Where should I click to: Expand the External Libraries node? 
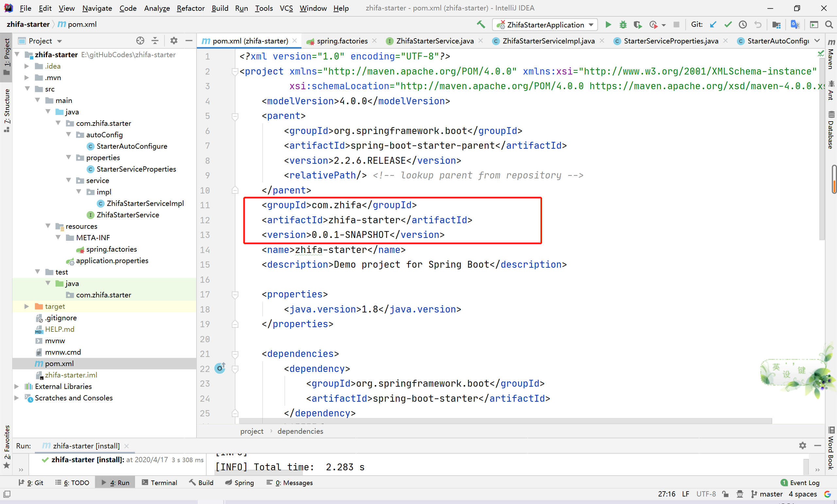pos(16,386)
